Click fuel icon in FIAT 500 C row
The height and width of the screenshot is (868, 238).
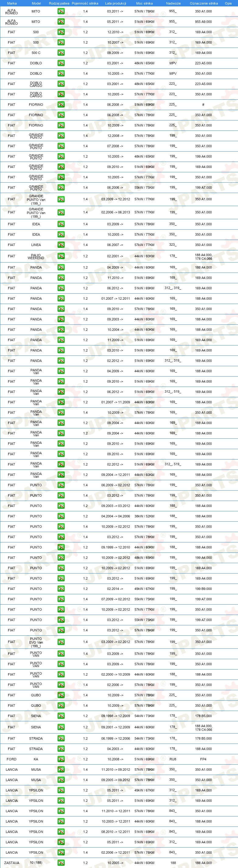click(x=61, y=53)
